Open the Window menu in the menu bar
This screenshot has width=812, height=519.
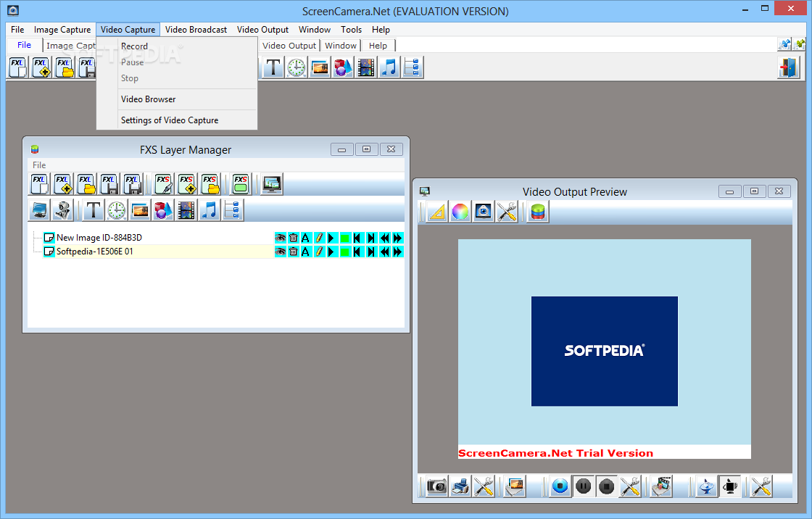pos(315,30)
